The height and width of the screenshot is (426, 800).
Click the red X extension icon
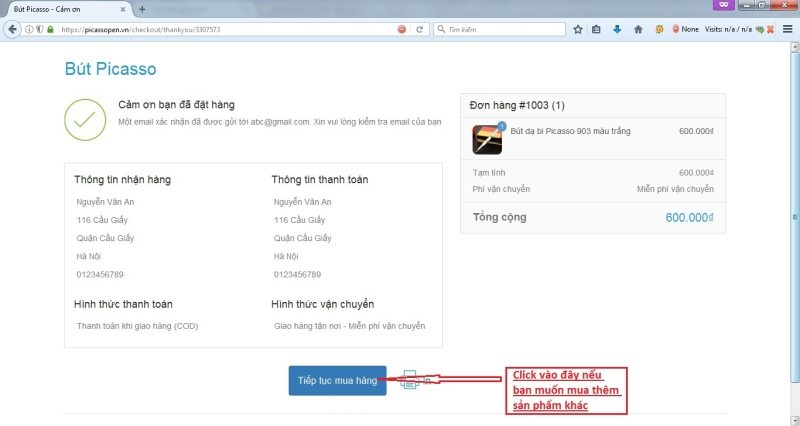coord(770,30)
